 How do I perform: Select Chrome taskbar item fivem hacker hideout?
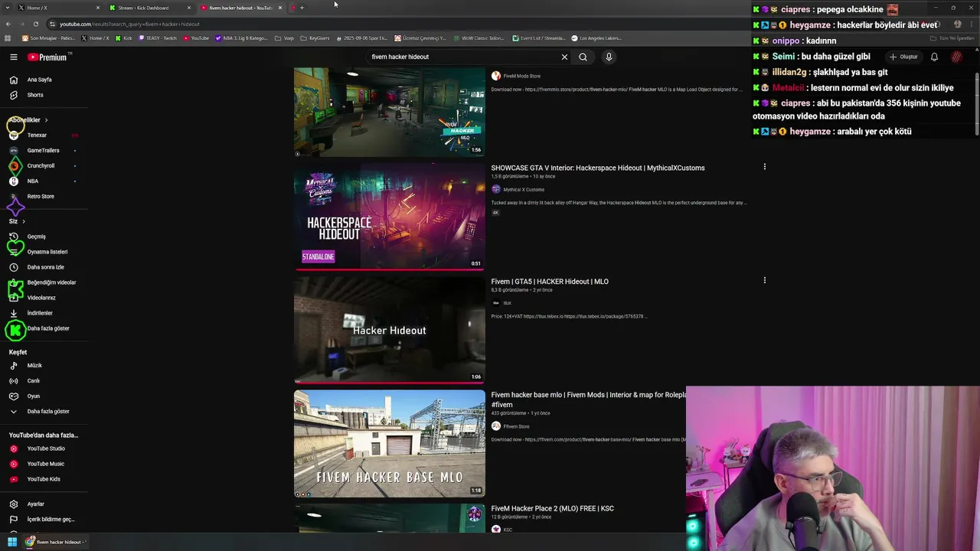click(56, 542)
